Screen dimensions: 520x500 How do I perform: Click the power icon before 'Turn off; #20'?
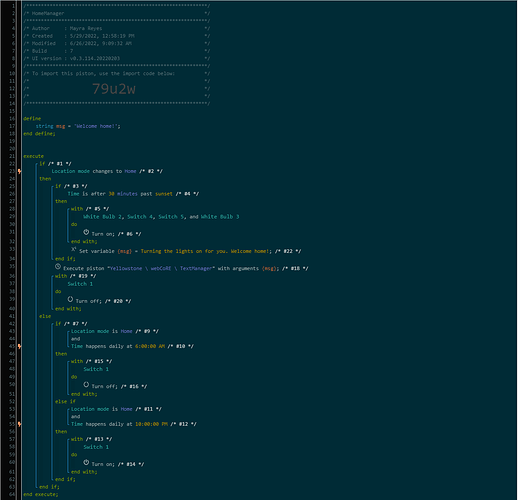tap(70, 299)
